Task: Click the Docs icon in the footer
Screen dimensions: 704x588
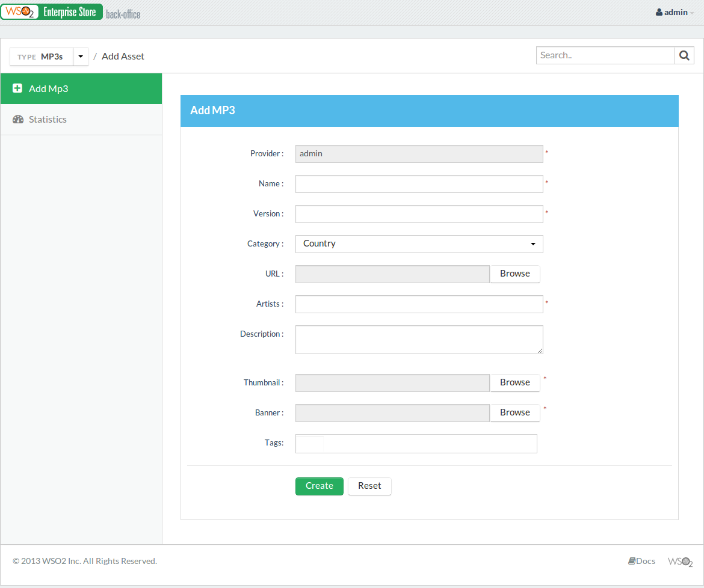Action: (631, 561)
